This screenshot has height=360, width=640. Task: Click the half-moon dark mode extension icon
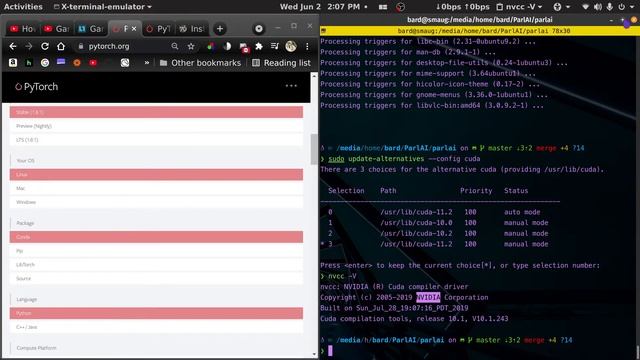coord(227,47)
